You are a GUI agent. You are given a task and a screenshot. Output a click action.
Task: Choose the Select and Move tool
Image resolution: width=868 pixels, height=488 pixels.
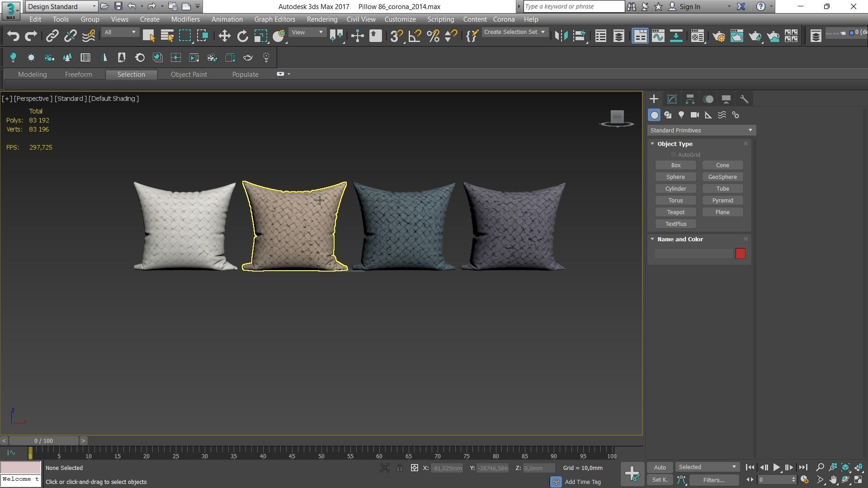tap(224, 36)
